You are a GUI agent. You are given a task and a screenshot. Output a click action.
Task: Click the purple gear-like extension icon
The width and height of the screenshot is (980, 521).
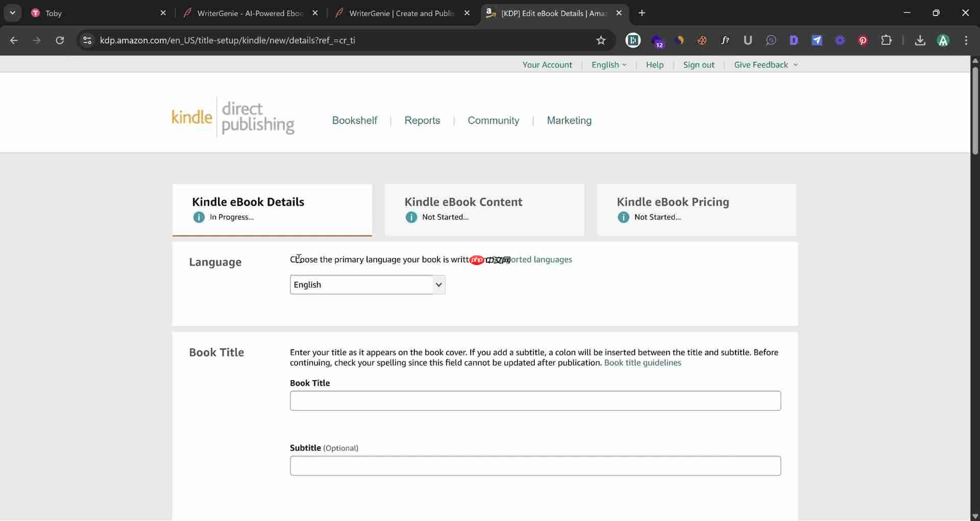coord(840,40)
